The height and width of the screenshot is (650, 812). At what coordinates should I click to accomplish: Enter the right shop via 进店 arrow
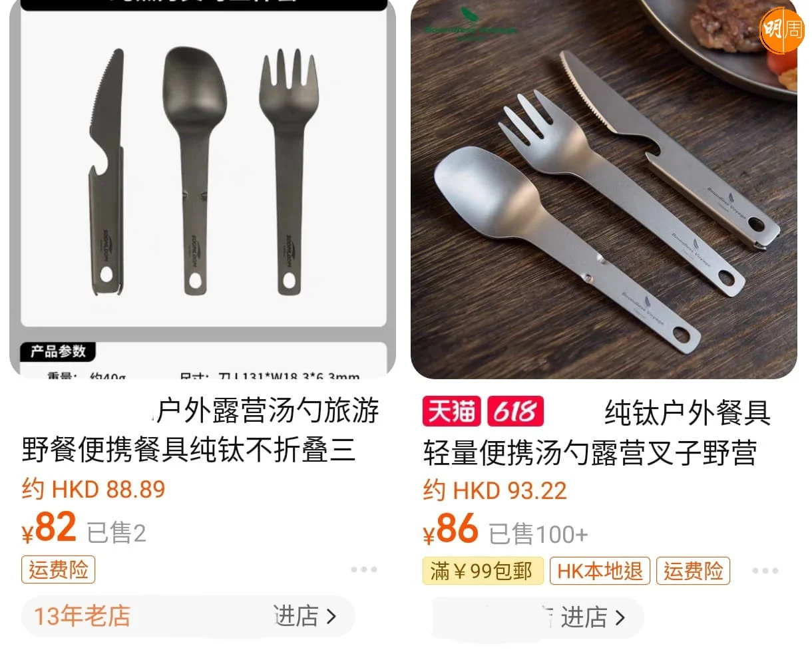(x=592, y=617)
